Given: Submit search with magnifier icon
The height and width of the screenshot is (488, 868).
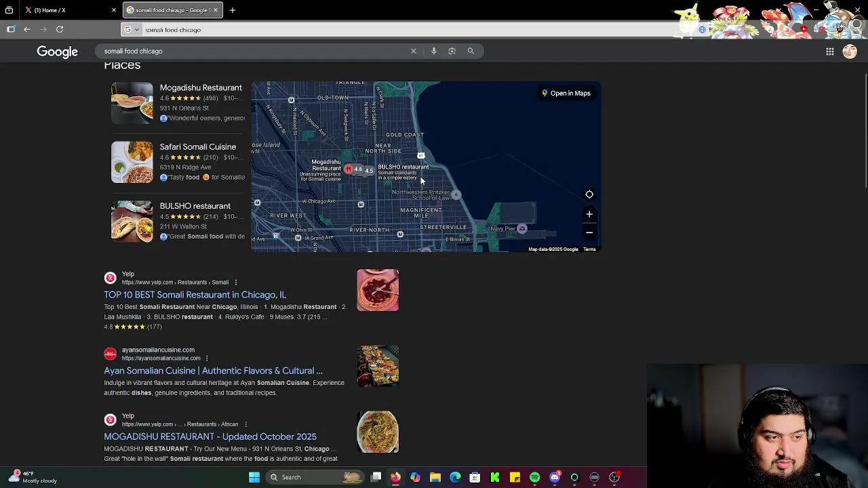Looking at the screenshot, I should tap(471, 51).
